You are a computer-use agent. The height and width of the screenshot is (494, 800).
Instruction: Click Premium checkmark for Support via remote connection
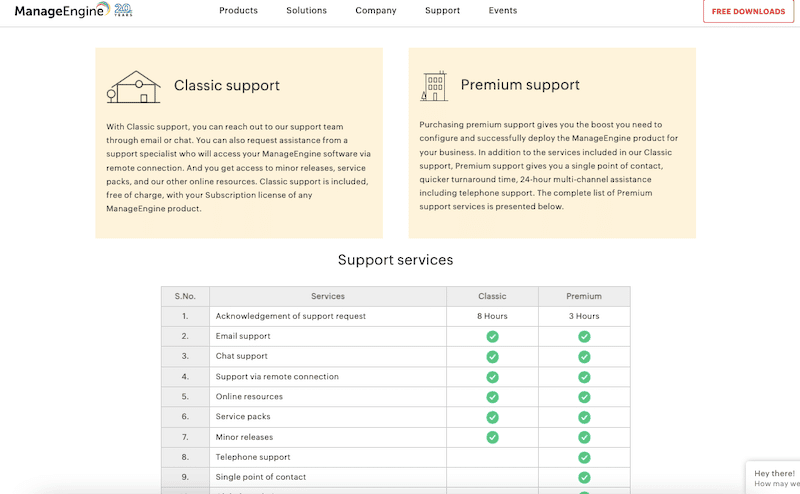584,377
